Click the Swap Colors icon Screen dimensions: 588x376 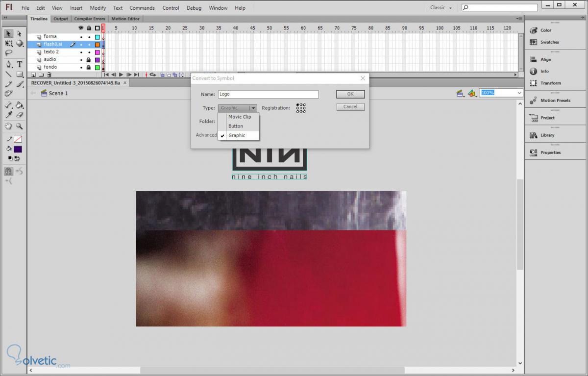[x=17, y=158]
